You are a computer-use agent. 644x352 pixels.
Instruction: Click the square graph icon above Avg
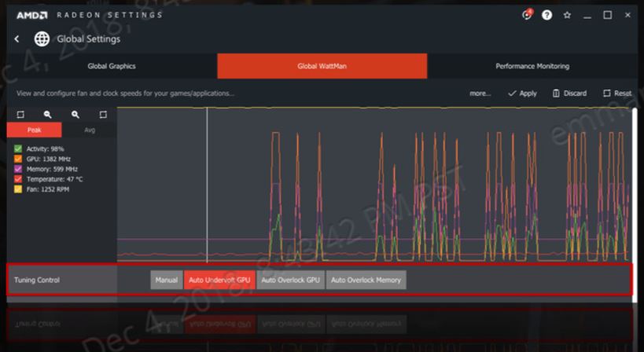point(103,115)
